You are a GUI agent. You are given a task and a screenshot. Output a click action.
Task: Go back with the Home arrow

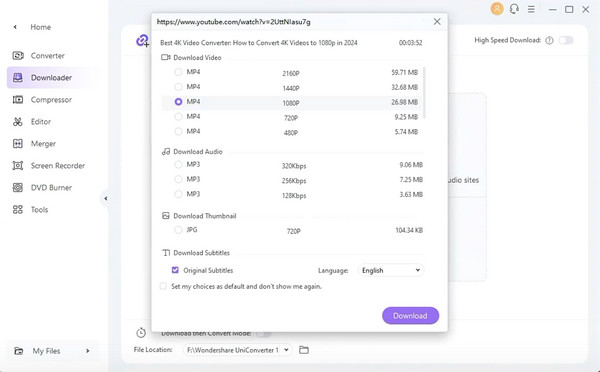click(x=15, y=27)
